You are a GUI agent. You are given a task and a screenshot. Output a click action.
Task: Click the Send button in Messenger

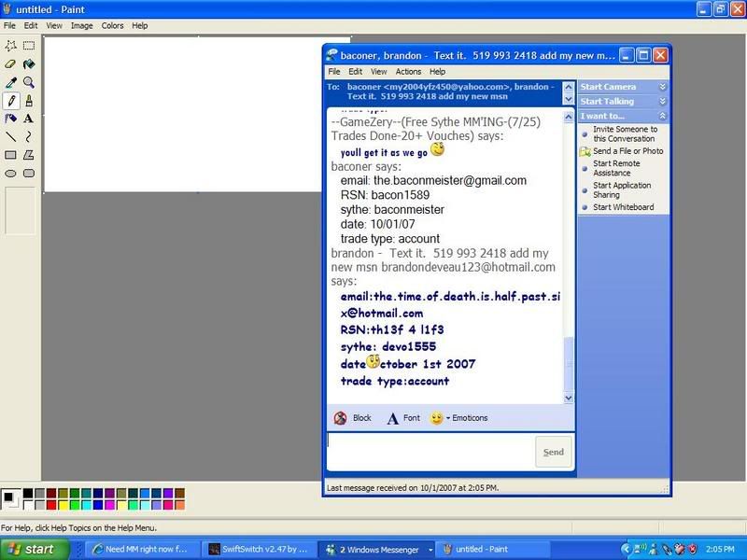click(553, 452)
